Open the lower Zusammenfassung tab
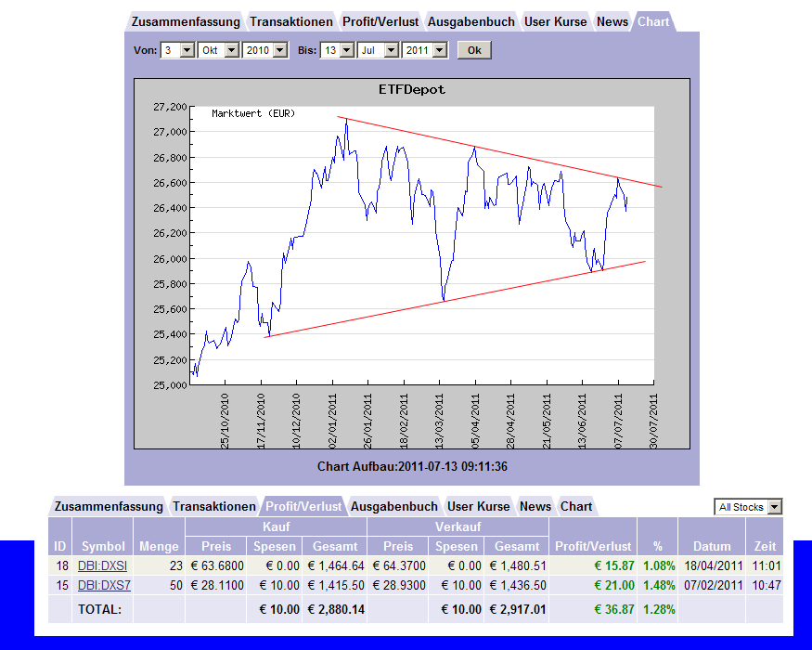 (x=109, y=506)
